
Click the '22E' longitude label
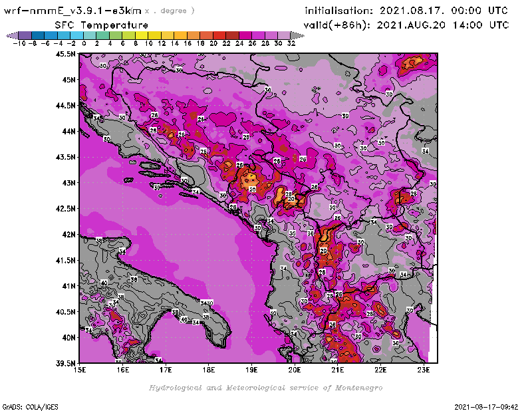[380, 370]
